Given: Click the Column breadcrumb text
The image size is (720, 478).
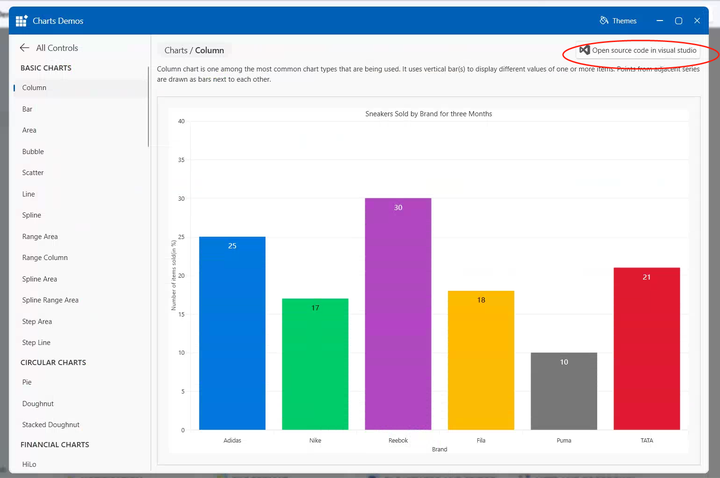Looking at the screenshot, I should pyautogui.click(x=209, y=50).
